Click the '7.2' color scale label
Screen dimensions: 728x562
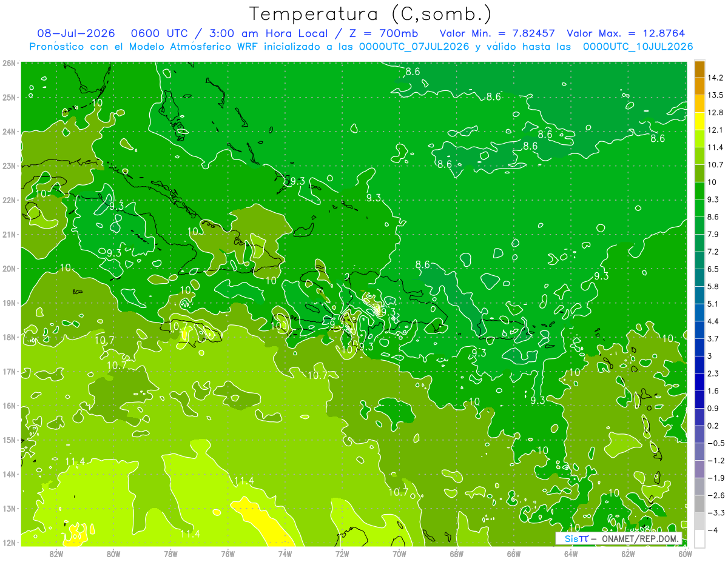point(713,251)
